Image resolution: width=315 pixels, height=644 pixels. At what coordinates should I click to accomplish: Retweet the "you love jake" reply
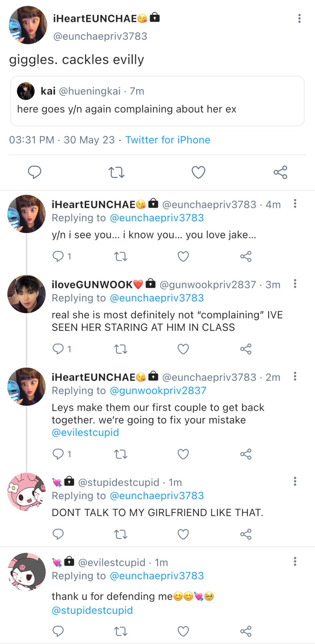[x=121, y=257]
